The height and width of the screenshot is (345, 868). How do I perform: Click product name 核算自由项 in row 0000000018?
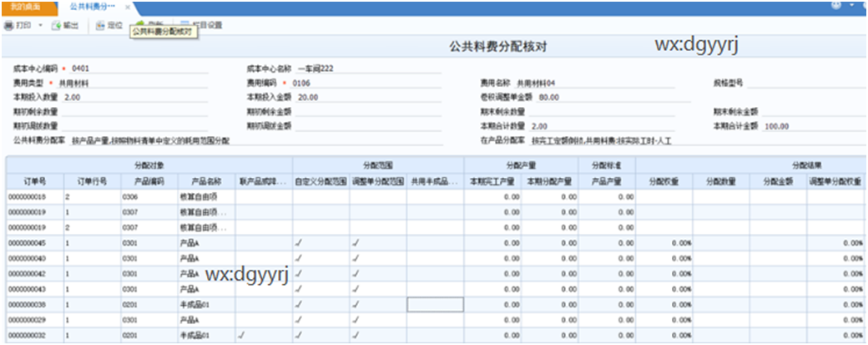click(x=206, y=196)
